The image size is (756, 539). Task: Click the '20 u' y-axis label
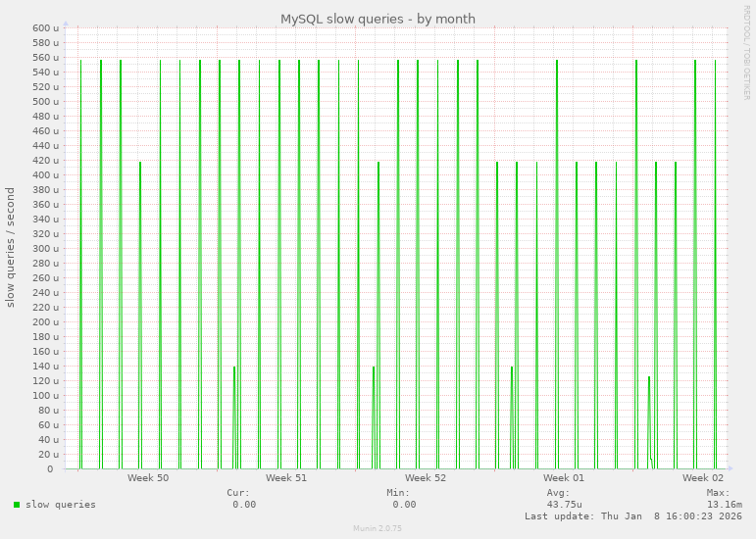tap(49, 454)
